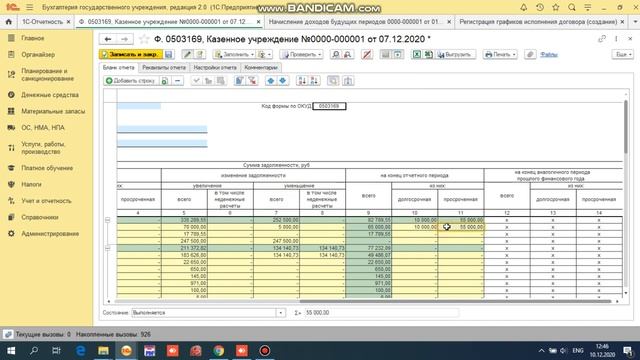Viewport: 640px width, 360px height.
Task: Collapse the second table row group
Action: [108, 248]
